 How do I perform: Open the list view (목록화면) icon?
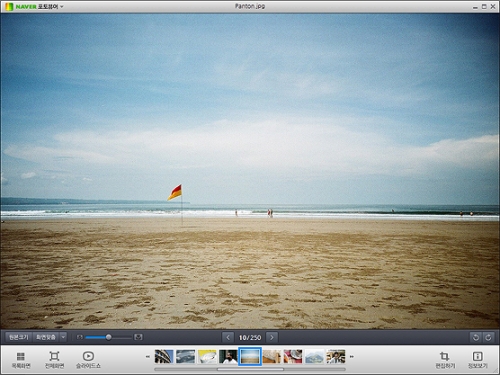[x=21, y=359]
